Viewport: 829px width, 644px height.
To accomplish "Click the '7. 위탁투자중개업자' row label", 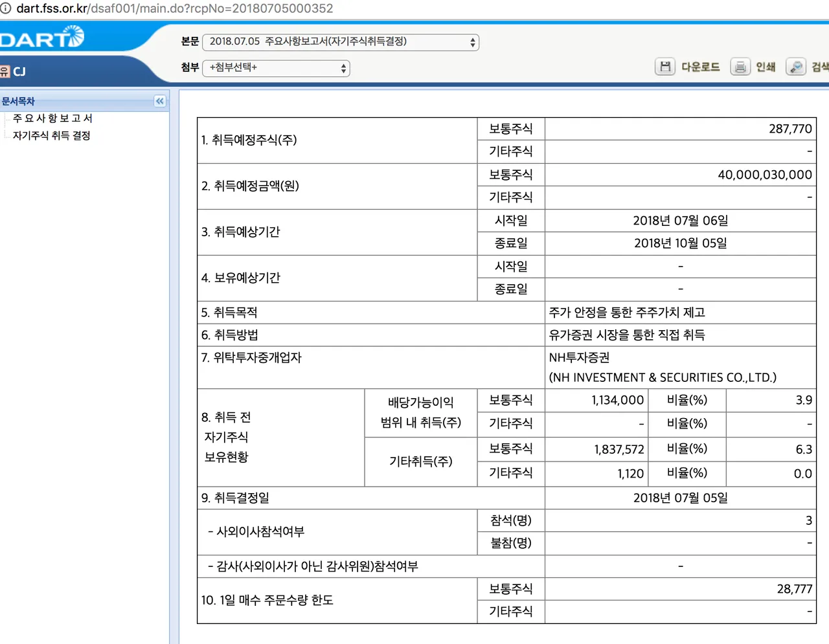I will click(251, 358).
